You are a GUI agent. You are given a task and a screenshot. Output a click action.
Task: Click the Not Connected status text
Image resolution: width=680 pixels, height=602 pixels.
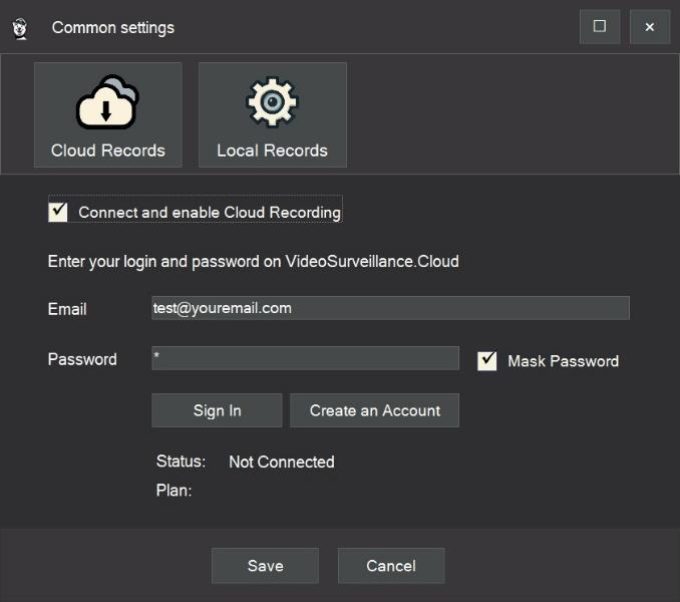[281, 462]
